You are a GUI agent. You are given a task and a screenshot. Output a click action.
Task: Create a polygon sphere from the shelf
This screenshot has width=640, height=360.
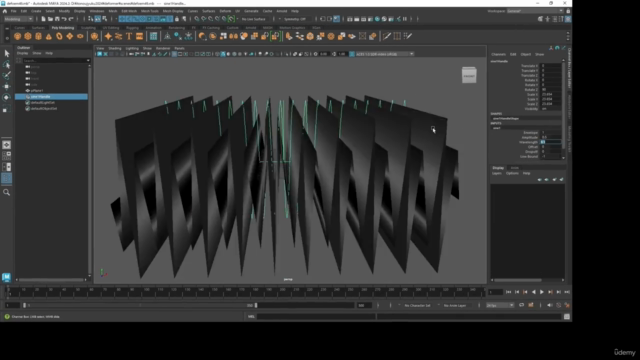click(x=17, y=36)
